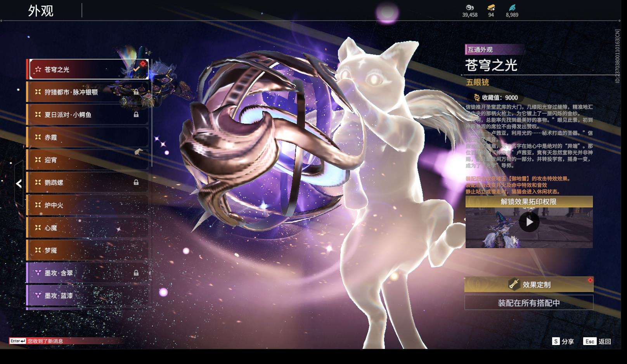The width and height of the screenshot is (627, 364).
Task: Click the purple rarity icon beside 墨攻·蓝漆
Action: (38, 295)
